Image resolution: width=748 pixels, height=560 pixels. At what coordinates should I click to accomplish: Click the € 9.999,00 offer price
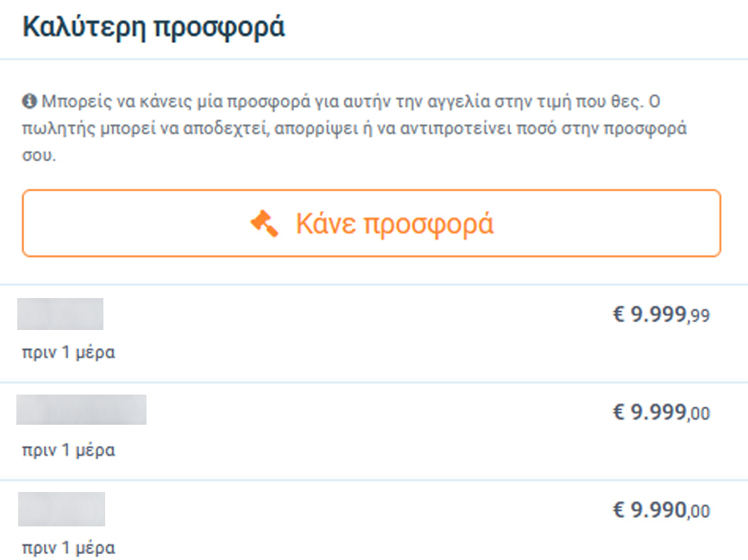click(x=661, y=413)
